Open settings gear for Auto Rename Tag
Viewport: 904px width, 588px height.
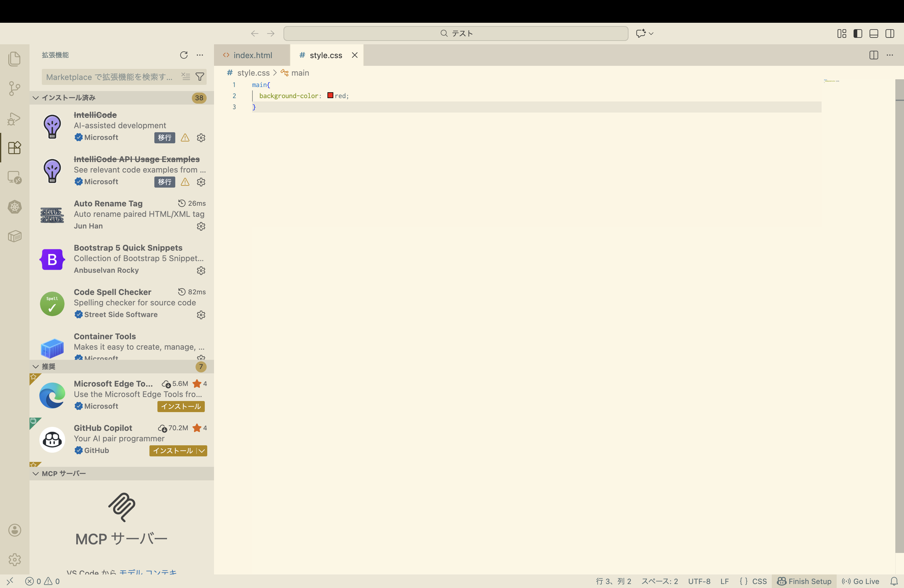[x=201, y=226]
